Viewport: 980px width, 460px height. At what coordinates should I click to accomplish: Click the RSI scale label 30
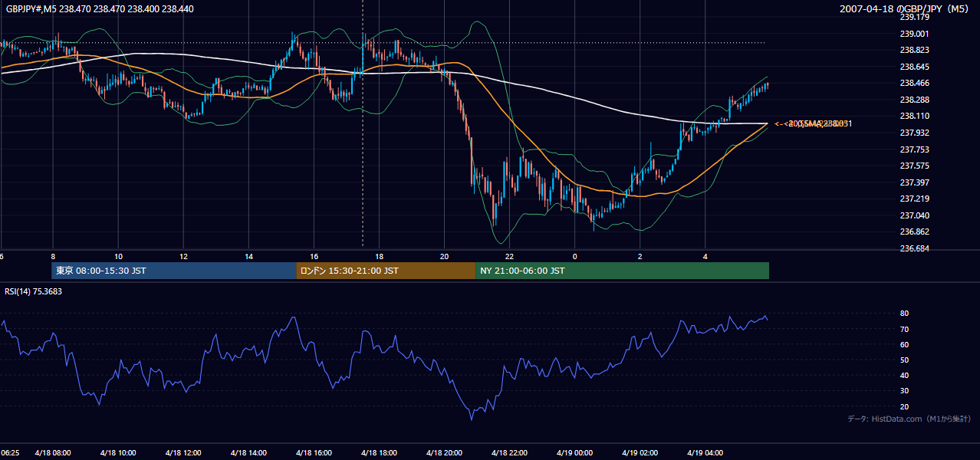click(904, 390)
